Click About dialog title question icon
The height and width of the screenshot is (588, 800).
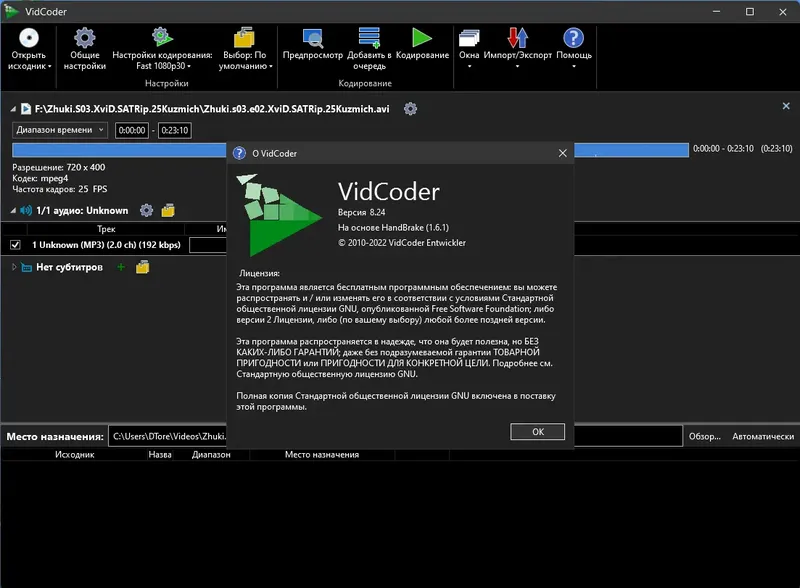(239, 153)
